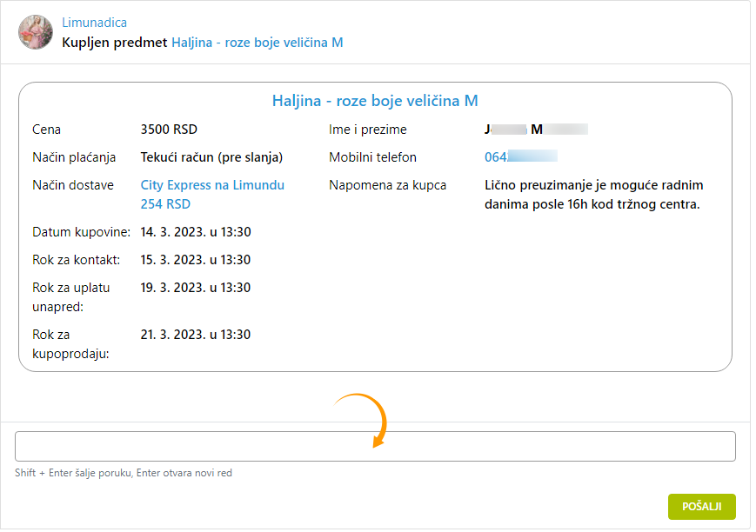Screen dimensions: 756x532
Task: Click the Limunadica user avatar photo
Action: point(36,32)
